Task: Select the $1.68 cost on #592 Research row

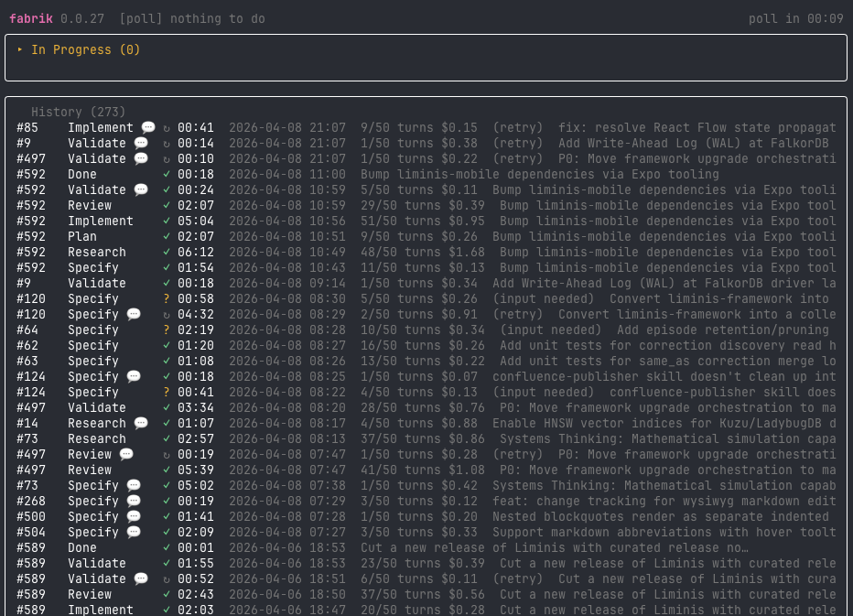Action: pos(468,253)
